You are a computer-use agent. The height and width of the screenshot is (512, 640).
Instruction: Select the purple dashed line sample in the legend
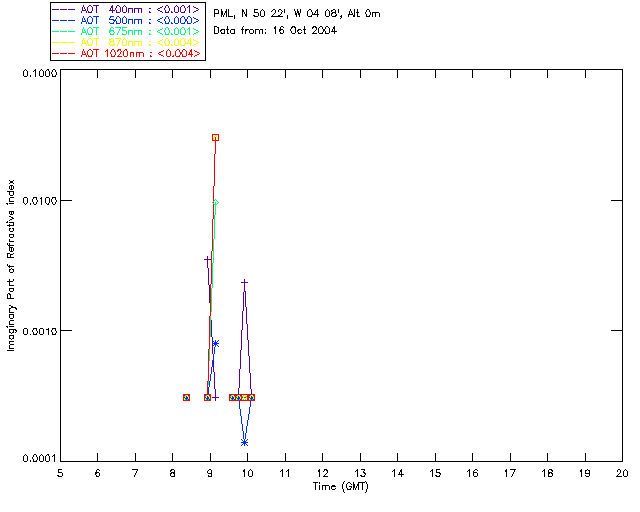tap(64, 9)
